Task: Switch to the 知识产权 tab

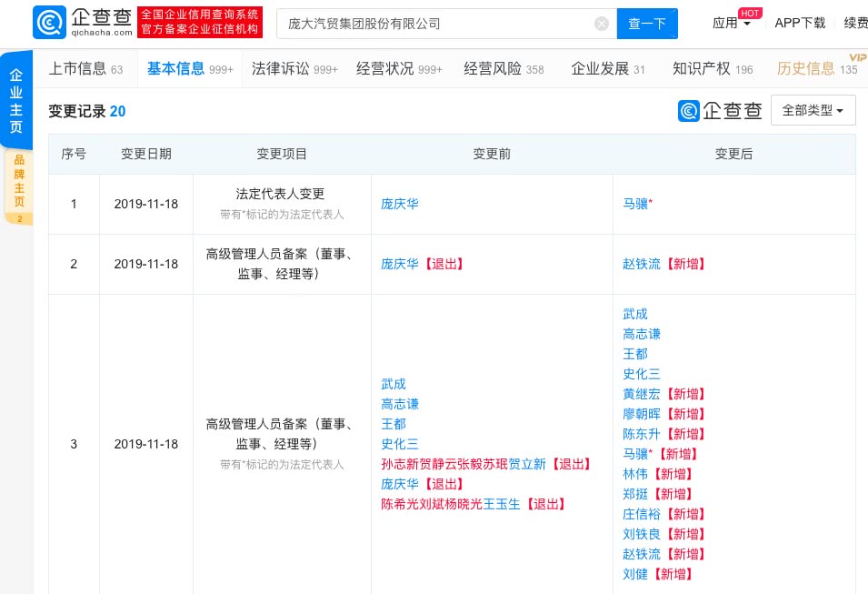Action: pos(713,69)
